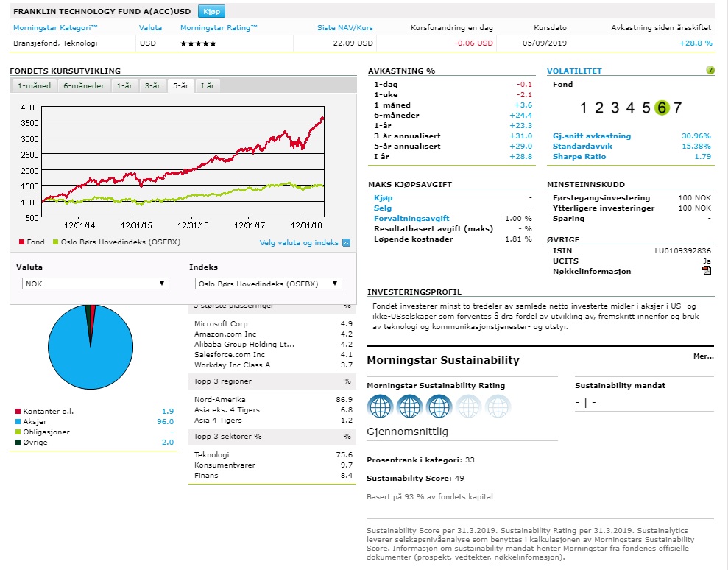Click the Valuta column header link

pos(150,27)
